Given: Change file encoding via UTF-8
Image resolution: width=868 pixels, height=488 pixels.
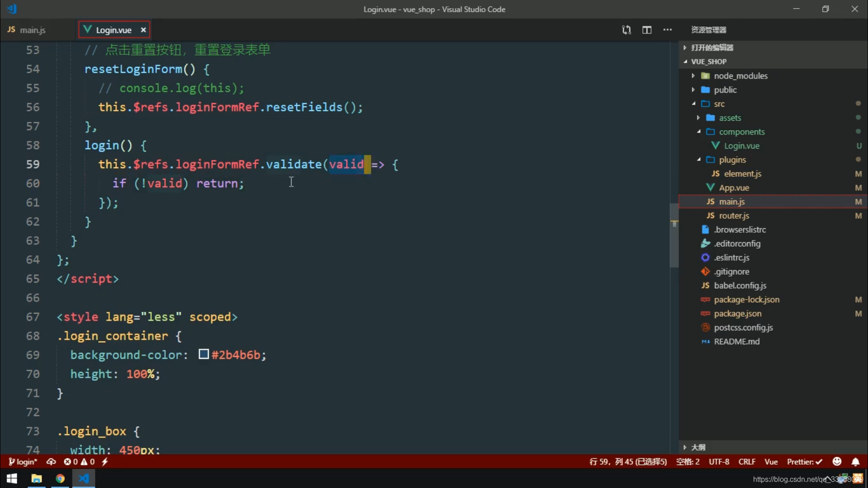Looking at the screenshot, I should 719,462.
